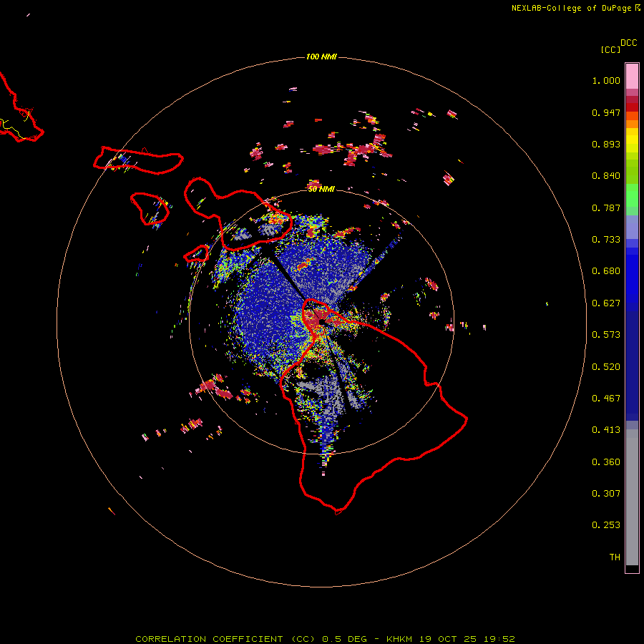The height and width of the screenshot is (644, 644).
Task: Click the bright green color bar segment
Action: pyautogui.click(x=632, y=195)
